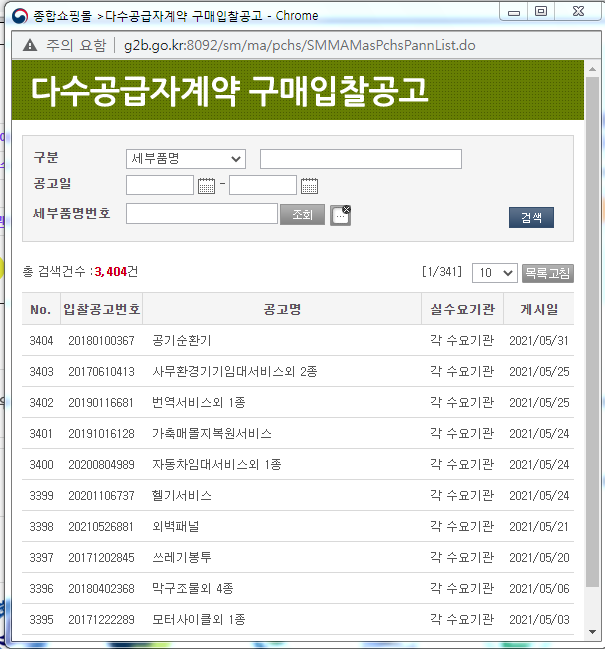Click the 공고명 column header
The width and height of the screenshot is (605, 649).
(282, 309)
